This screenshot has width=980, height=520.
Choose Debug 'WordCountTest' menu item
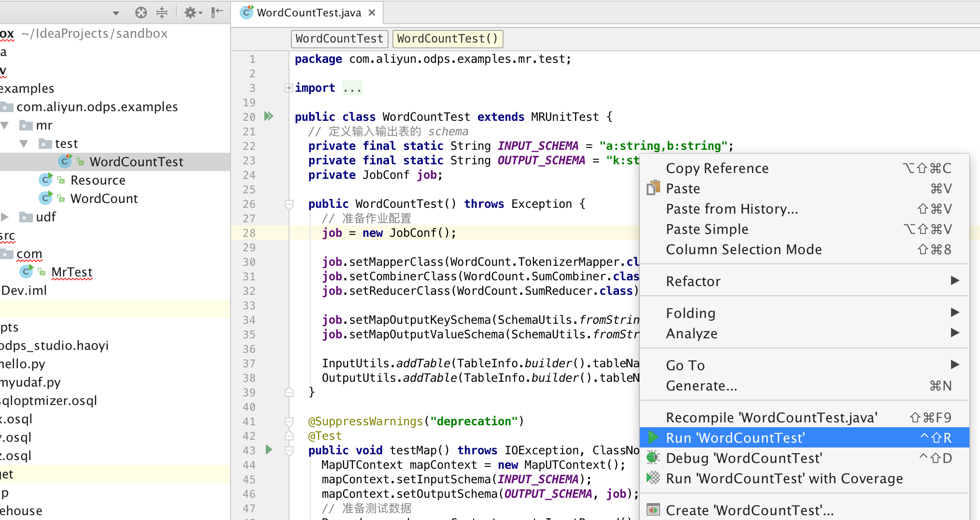(804, 458)
